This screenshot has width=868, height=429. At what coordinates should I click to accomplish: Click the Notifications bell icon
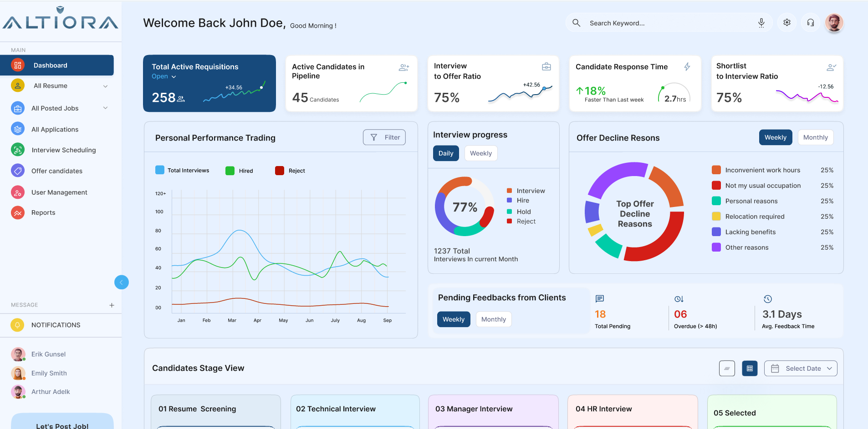click(17, 325)
